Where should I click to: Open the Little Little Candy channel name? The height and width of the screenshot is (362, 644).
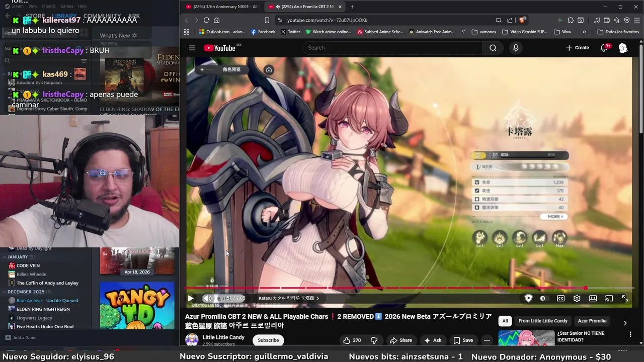pos(223,337)
